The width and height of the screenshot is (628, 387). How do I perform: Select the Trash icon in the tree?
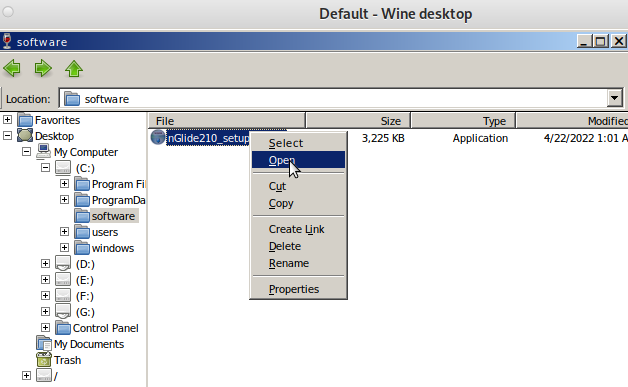coord(44,360)
